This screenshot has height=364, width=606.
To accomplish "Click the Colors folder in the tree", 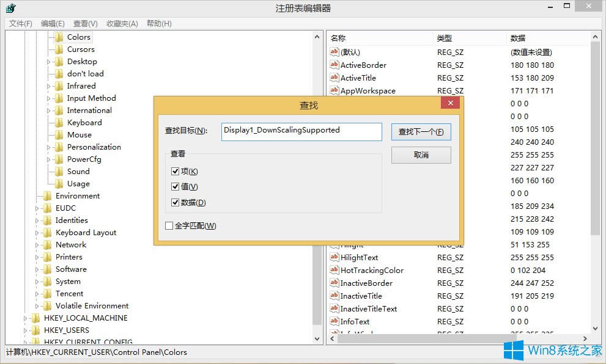I will (x=80, y=37).
